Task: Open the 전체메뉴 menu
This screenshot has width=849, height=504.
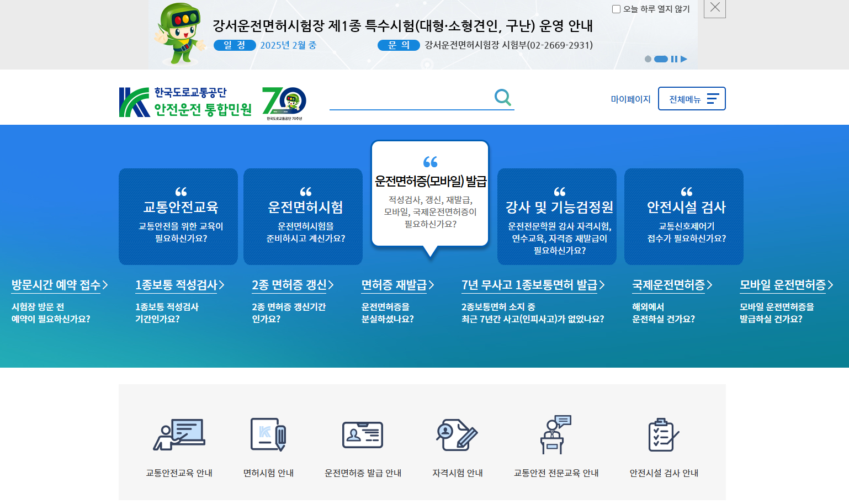Action: (x=692, y=98)
